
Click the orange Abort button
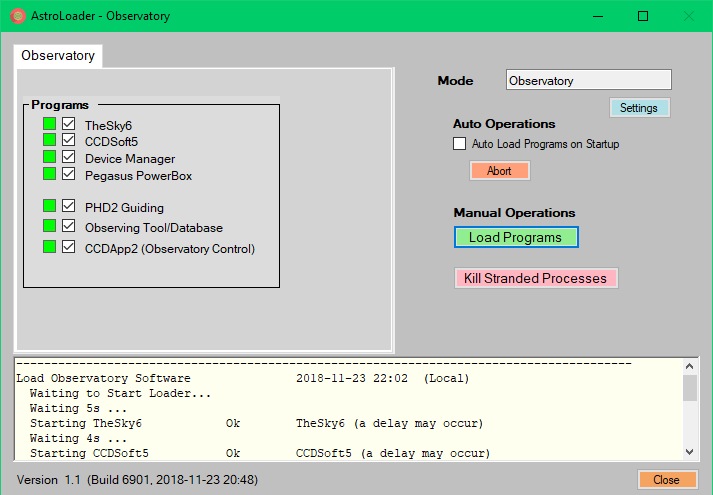point(499,170)
